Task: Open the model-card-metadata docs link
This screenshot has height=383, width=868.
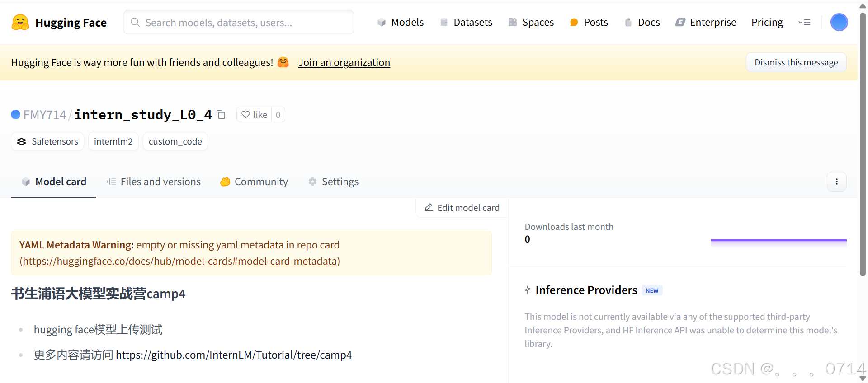Action: pos(180,261)
